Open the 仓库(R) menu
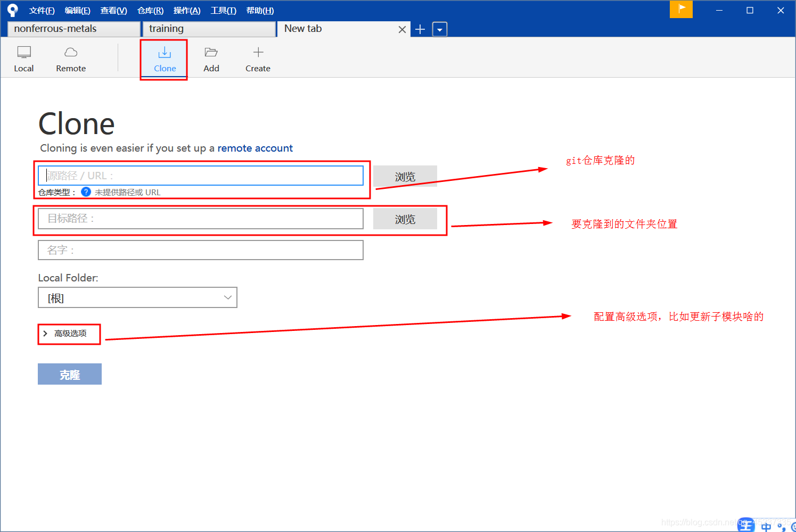Viewport: 796px width, 532px height. [150, 11]
